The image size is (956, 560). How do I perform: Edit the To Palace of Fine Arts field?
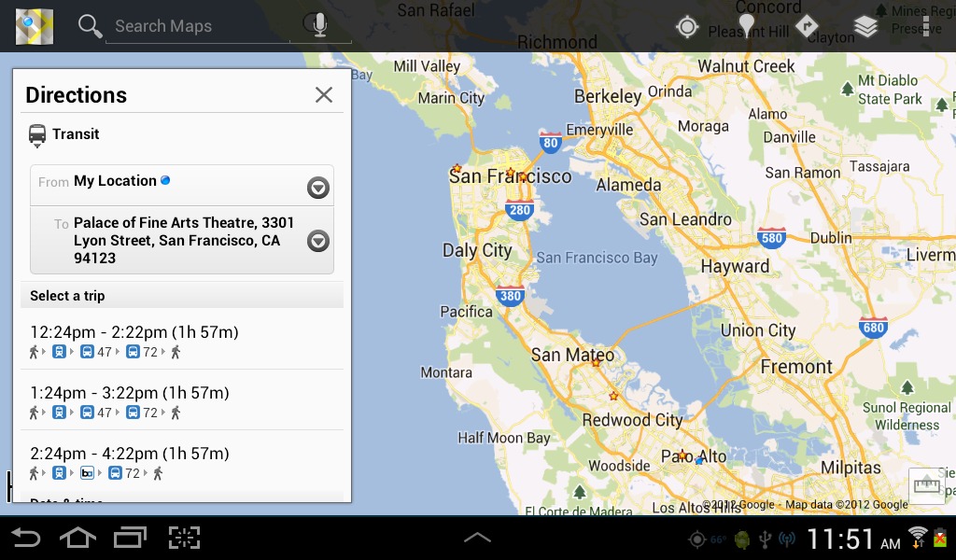point(182,240)
